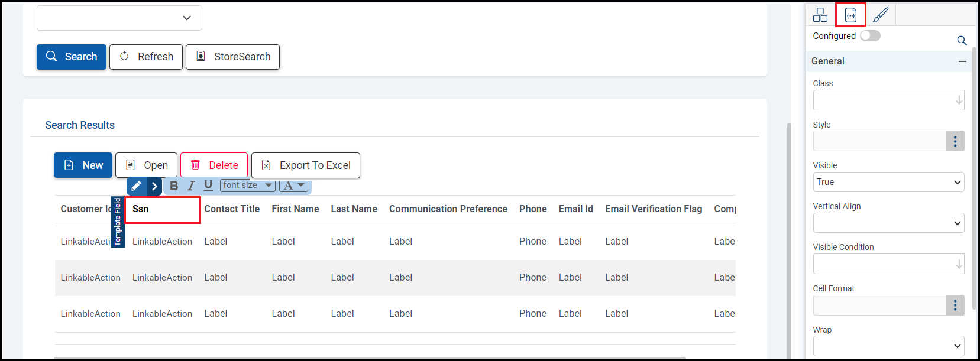The height and width of the screenshot is (361, 980).
Task: Open the paintbrush styles tab
Action: coord(881,15)
